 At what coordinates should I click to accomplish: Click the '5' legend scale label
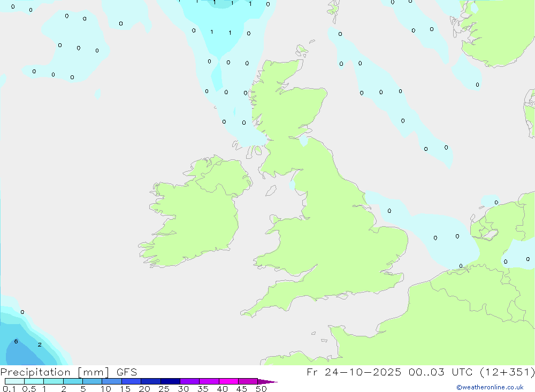click(x=83, y=389)
